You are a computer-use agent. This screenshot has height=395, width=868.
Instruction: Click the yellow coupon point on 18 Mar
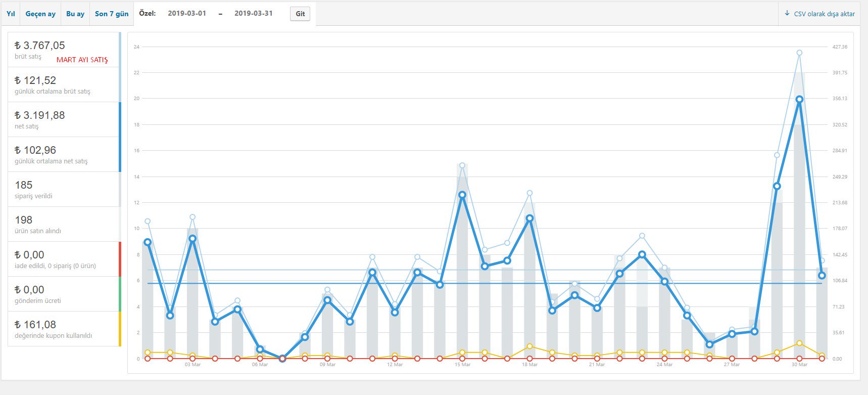pos(529,346)
